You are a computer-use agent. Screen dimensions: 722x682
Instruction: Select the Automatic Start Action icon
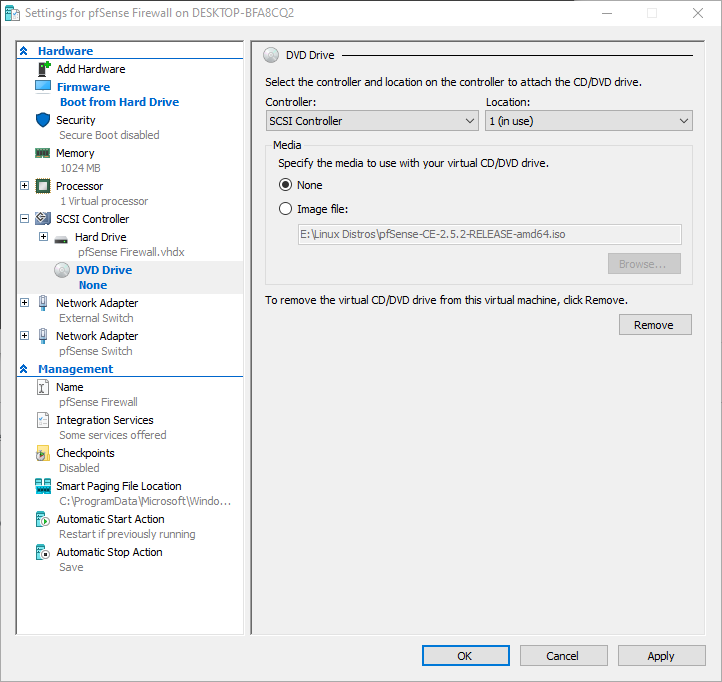tap(43, 519)
